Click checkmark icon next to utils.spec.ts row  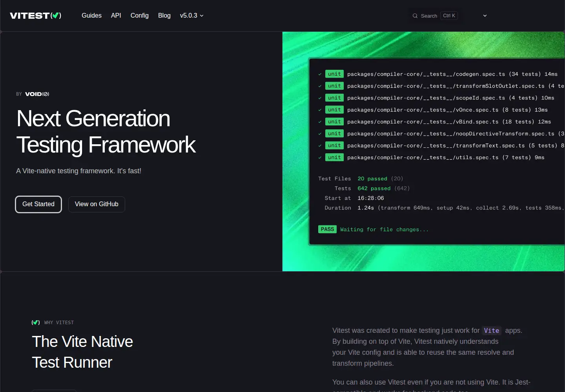pyautogui.click(x=320, y=158)
